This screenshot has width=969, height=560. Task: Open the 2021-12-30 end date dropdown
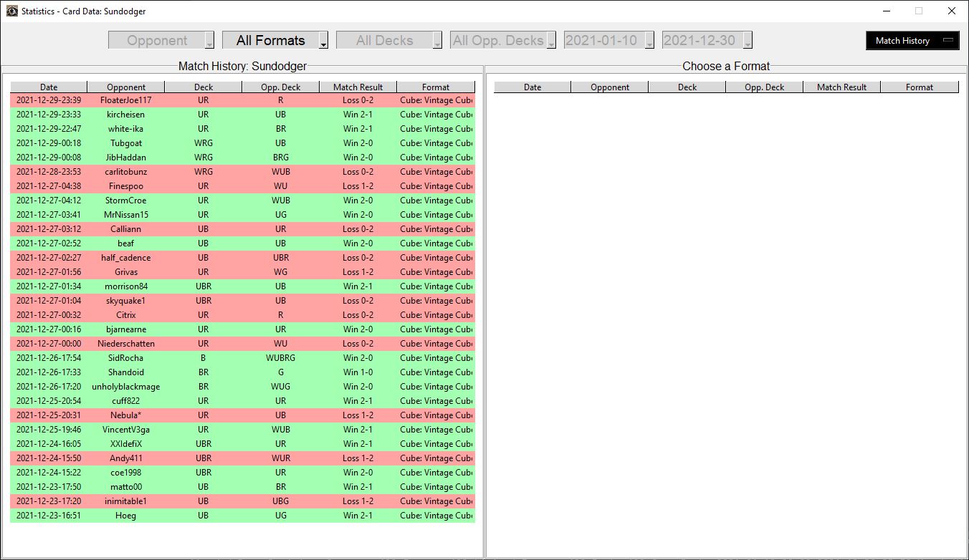707,40
